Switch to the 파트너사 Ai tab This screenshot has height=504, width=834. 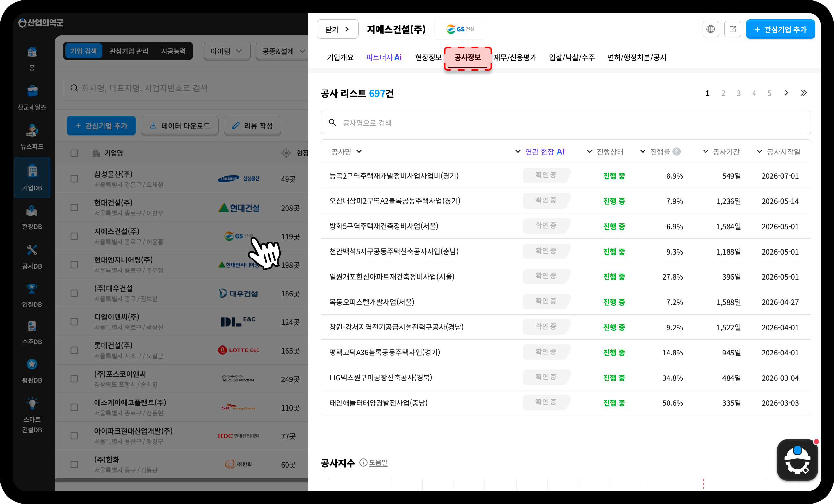[384, 57]
